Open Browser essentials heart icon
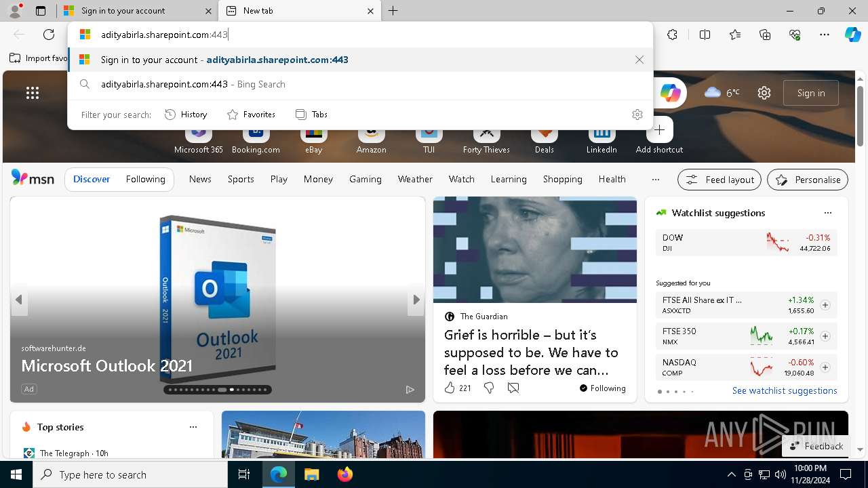868x488 pixels. pyautogui.click(x=795, y=35)
